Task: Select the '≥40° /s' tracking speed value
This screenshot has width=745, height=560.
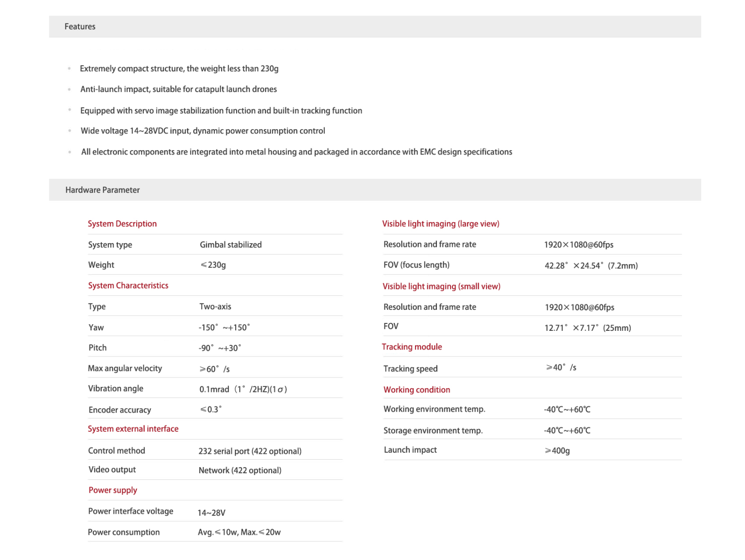Action: 562,368
